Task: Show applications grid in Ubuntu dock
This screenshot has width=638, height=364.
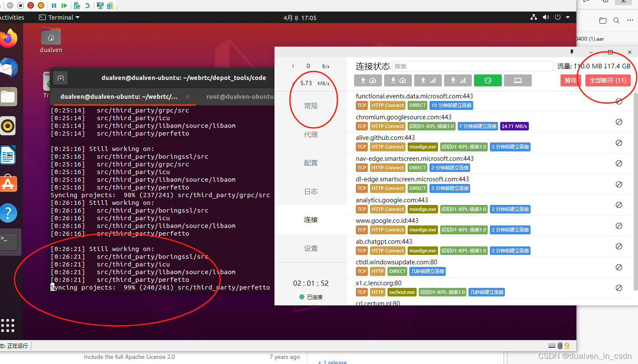Action: pos(8,326)
